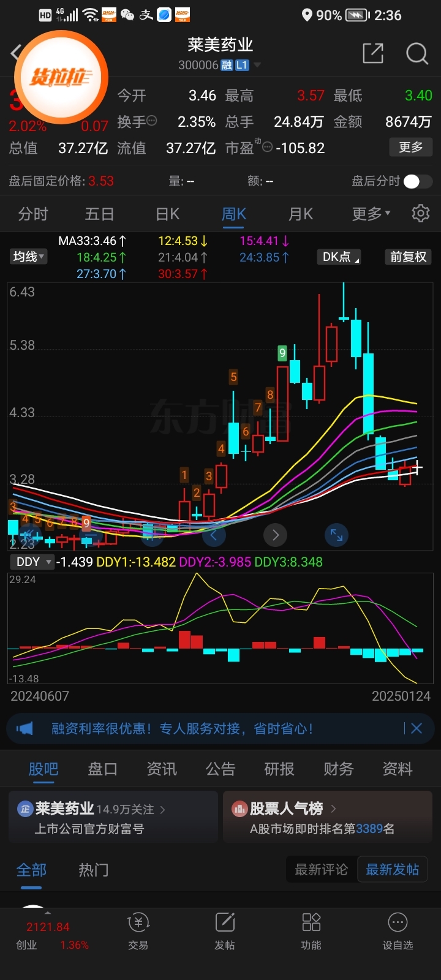Open the search magnifier icon

click(417, 53)
